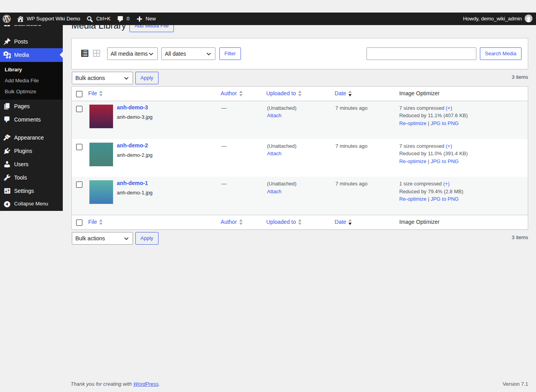Open bottom Bulk actions dropdown
536x392 pixels.
click(x=102, y=238)
